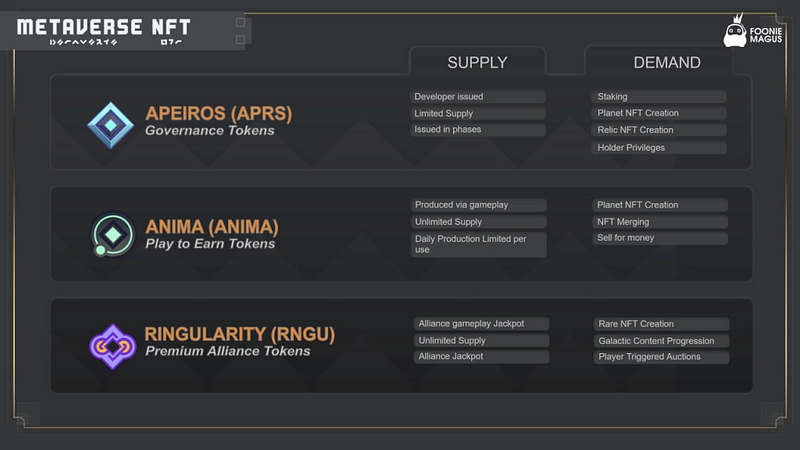
Task: Click Player Triggered Auctions item
Action: tap(661, 357)
